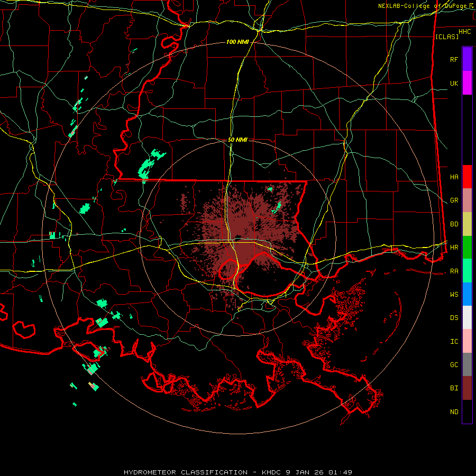
Task: Click the HHC product code label
Action: tap(464, 32)
